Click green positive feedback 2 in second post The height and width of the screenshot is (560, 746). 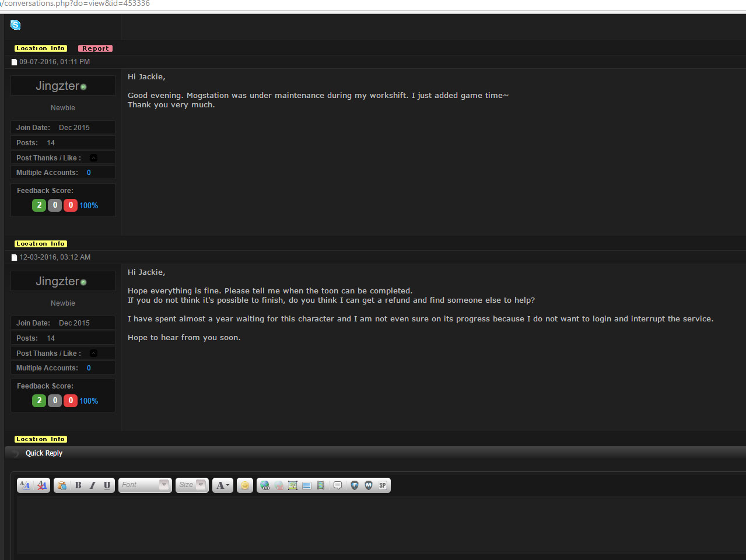tap(39, 401)
